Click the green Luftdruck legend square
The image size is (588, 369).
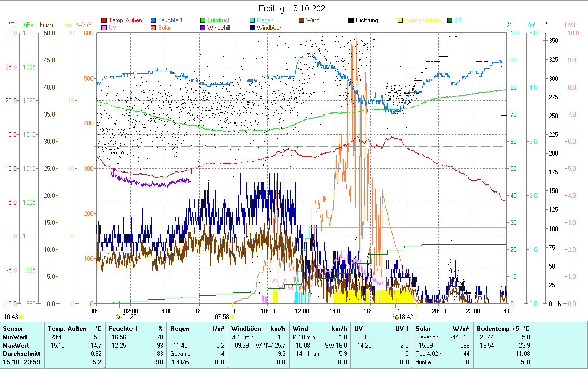pos(203,21)
